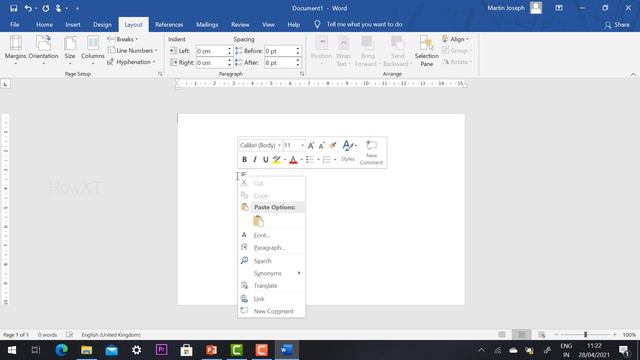The height and width of the screenshot is (360, 640).
Task: Toggle Italic in the mini toolbar
Action: pyautogui.click(x=255, y=160)
